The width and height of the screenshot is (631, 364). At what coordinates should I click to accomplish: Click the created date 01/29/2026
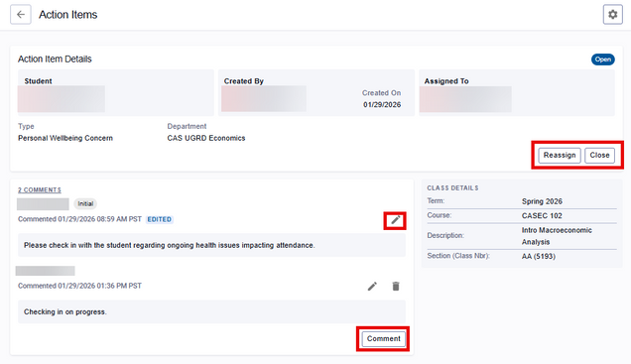tap(382, 104)
